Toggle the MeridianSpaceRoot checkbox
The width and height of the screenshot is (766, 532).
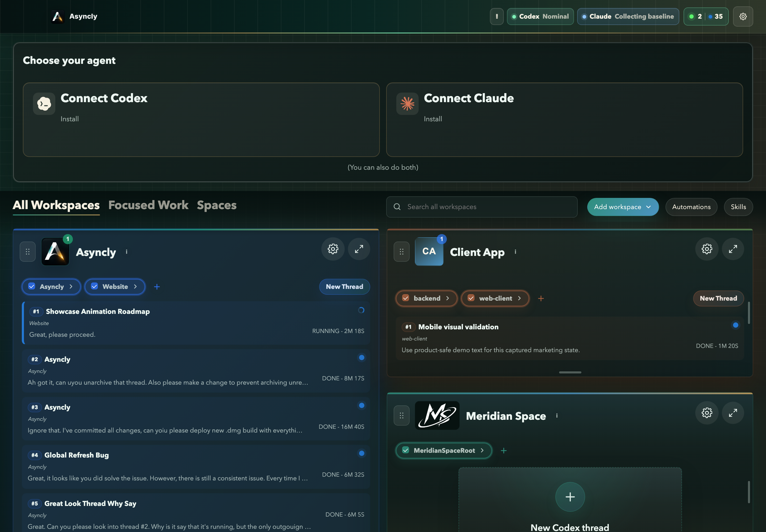(x=406, y=450)
